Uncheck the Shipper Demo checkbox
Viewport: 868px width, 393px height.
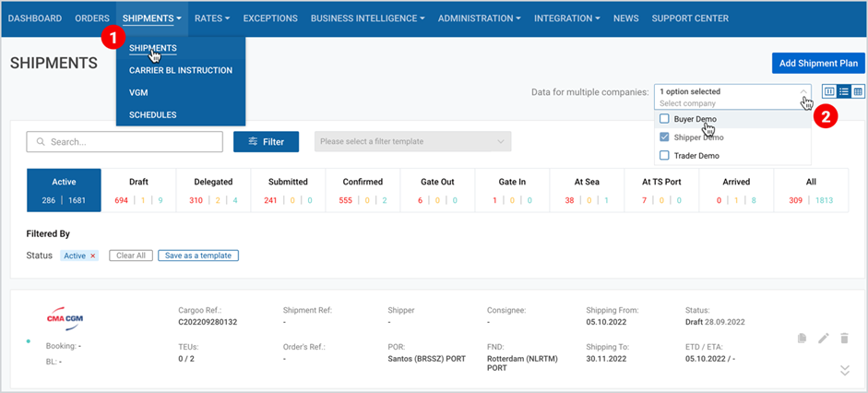click(664, 137)
